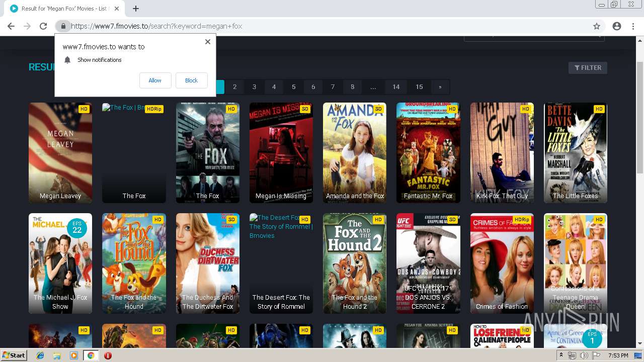
Task: Click the red Opera-style taskbar icon
Action: 108,355
